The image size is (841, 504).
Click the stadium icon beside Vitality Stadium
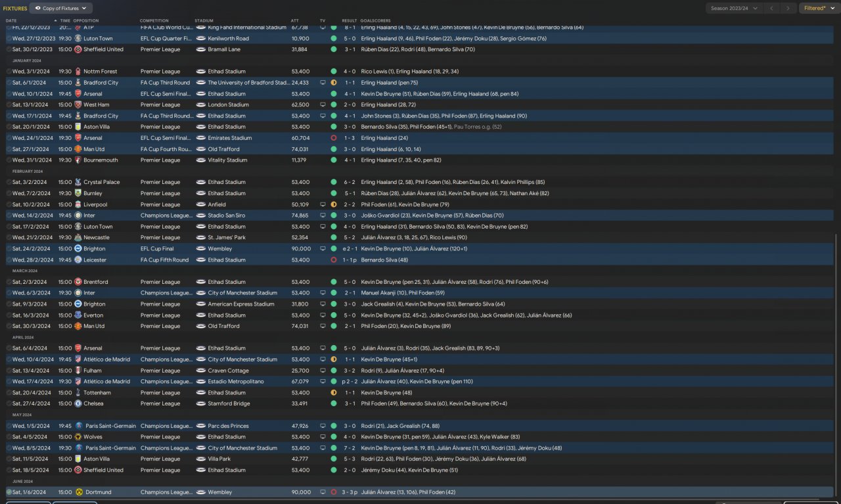pyautogui.click(x=201, y=160)
